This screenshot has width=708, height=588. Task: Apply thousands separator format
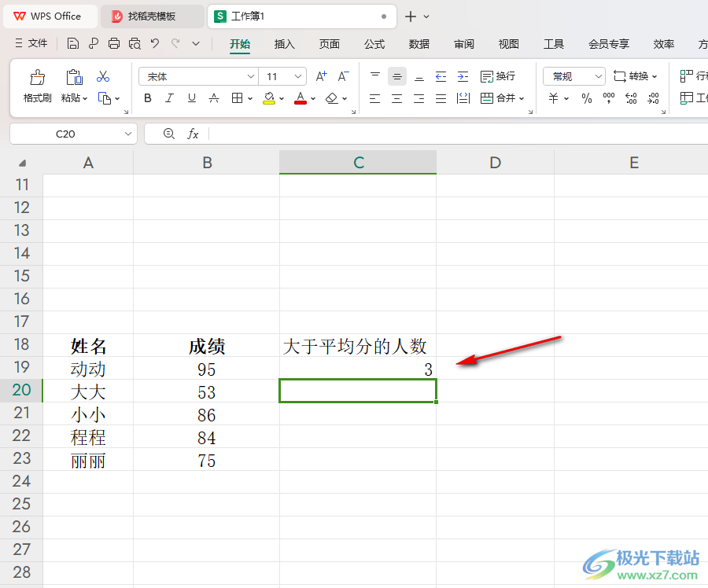pyautogui.click(x=609, y=98)
